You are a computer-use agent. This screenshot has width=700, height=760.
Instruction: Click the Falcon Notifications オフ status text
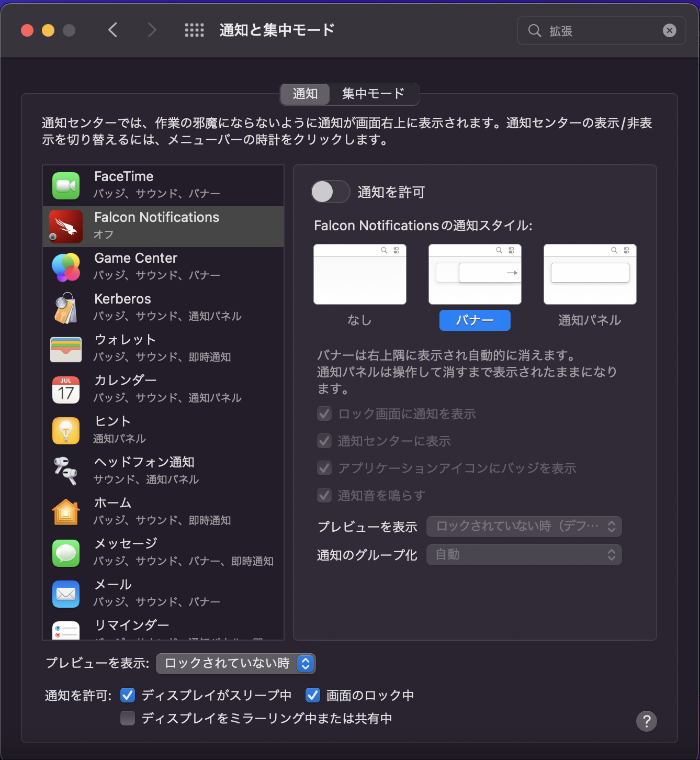pyautogui.click(x=104, y=234)
